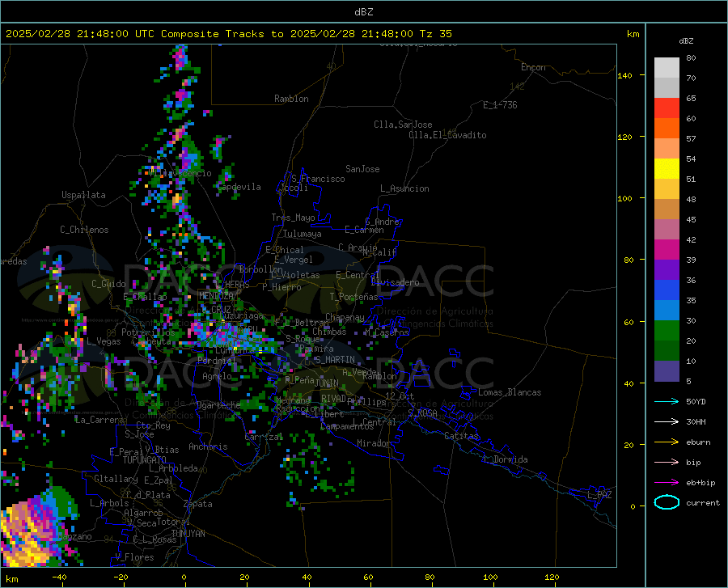This screenshot has height=588, width=728.
Task: Click the 'TUPUNGATO' map label
Action: 145,460
